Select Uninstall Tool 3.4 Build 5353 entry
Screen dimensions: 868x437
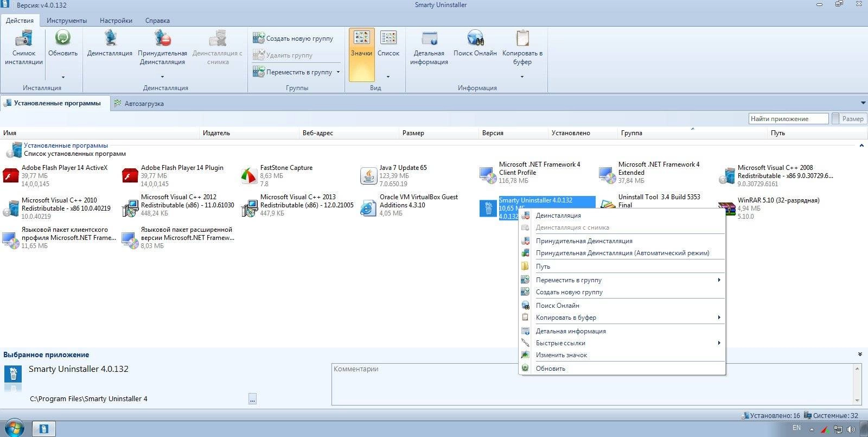click(x=659, y=201)
